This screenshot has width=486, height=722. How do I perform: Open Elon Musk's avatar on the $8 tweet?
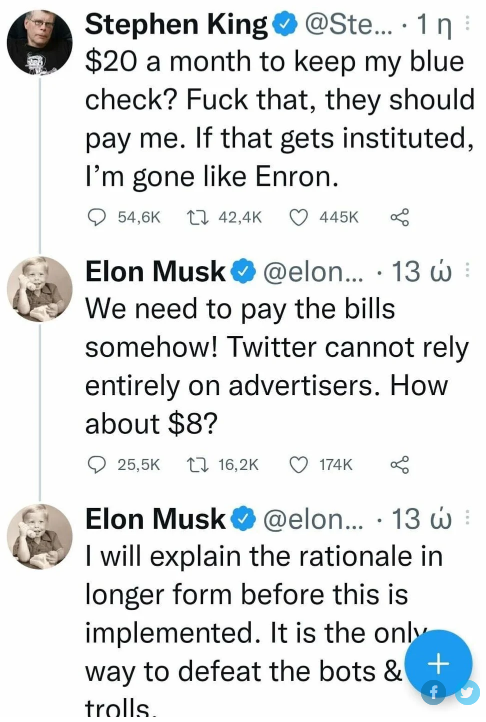(x=40, y=289)
